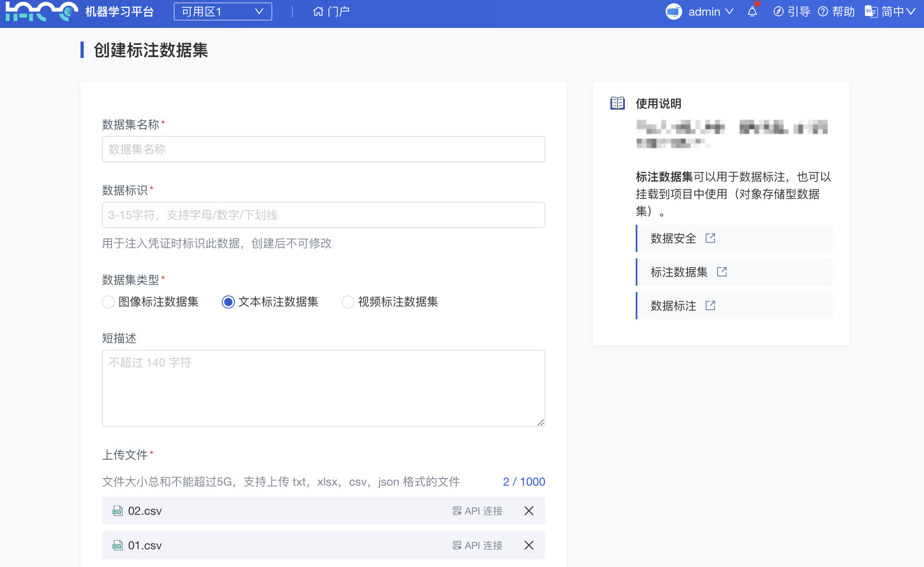The height and width of the screenshot is (567, 924).
Task: Choose 视频标注数据集 radio option
Action: pyautogui.click(x=348, y=302)
